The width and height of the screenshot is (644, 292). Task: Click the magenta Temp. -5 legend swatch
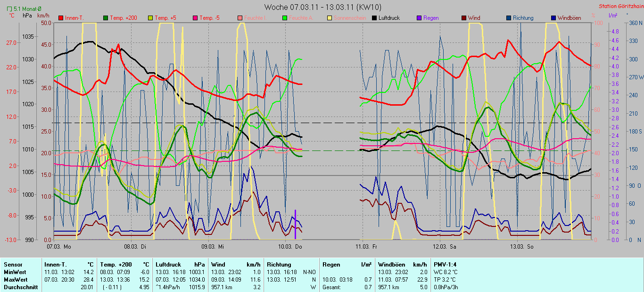(195, 18)
